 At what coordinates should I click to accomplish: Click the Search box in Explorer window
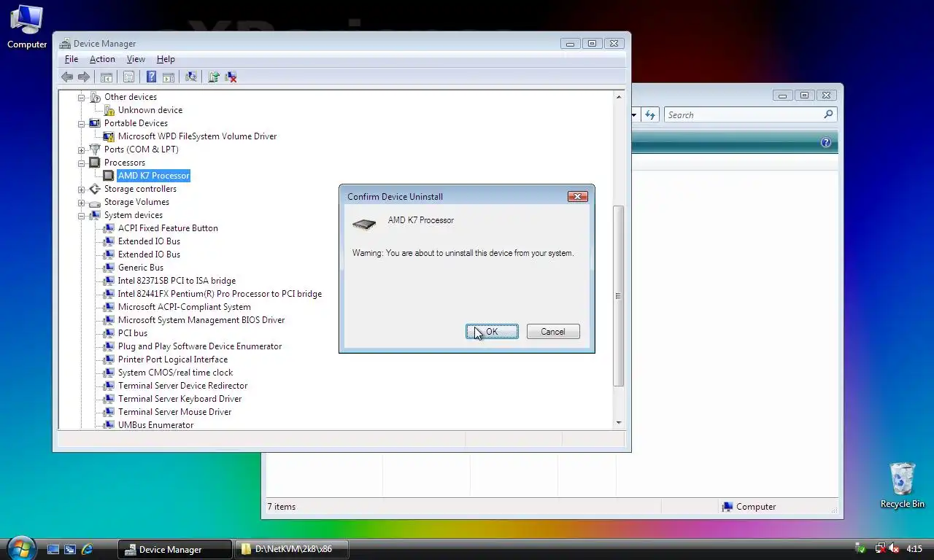[x=750, y=114]
